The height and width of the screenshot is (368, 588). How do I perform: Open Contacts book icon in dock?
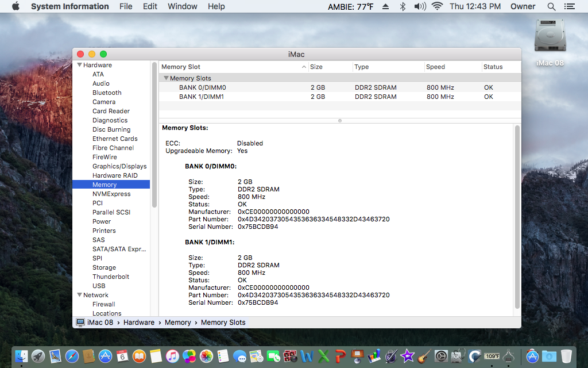coord(88,356)
